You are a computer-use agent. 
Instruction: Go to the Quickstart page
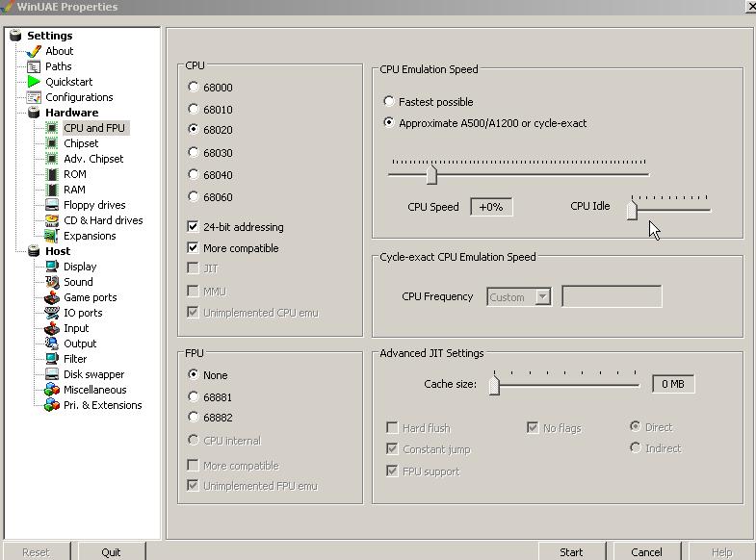coord(69,82)
